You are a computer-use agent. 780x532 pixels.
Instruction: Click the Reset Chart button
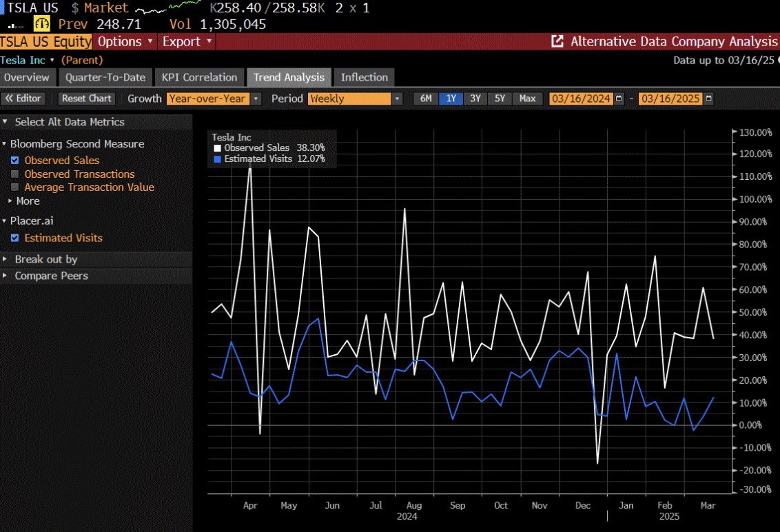87,99
